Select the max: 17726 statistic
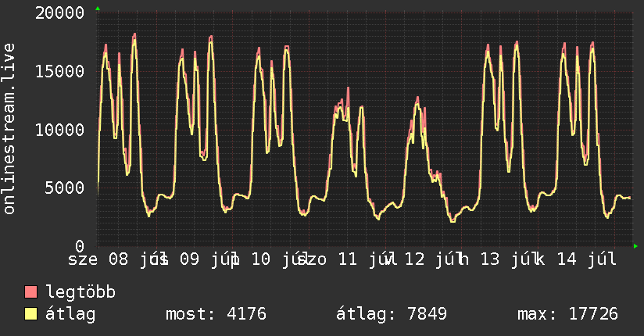644x336 pixels. click(x=567, y=314)
